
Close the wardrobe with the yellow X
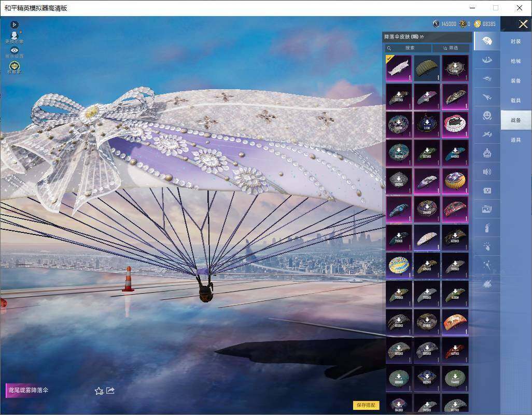[523, 24]
